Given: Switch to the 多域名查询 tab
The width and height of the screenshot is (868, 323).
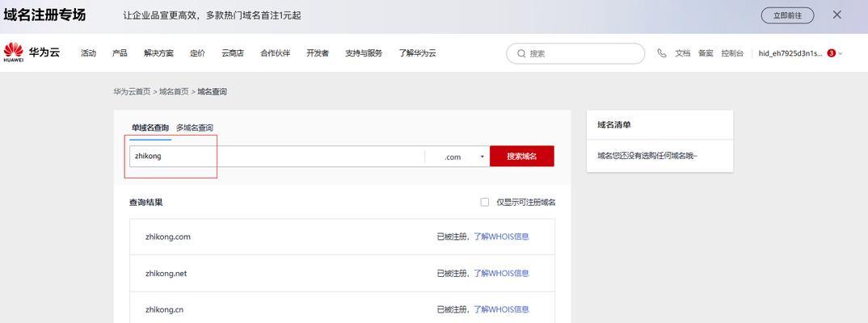Looking at the screenshot, I should (194, 128).
